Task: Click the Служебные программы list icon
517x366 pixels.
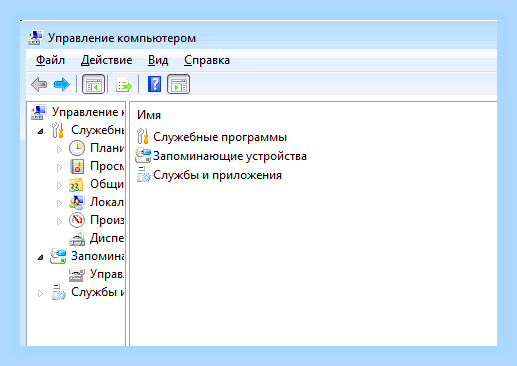Action: click(x=143, y=136)
